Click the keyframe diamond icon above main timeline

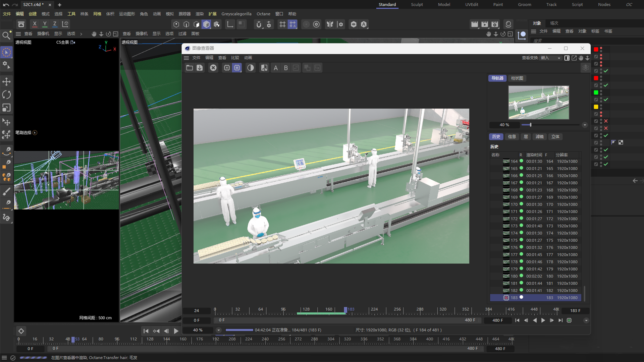pos(21,331)
